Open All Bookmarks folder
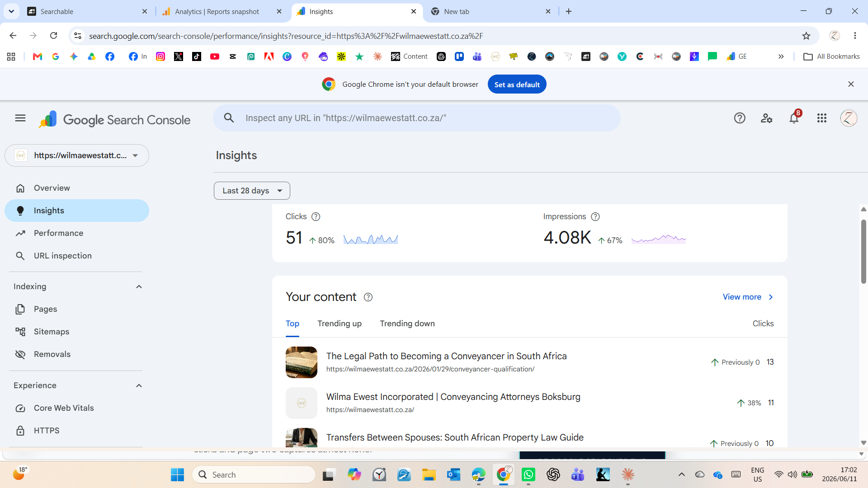 tap(831, 56)
